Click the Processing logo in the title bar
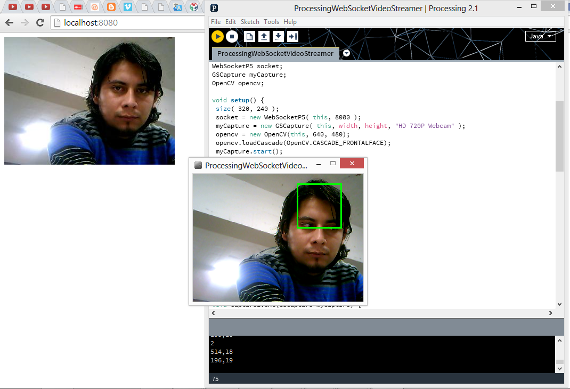This screenshot has height=389, width=570. [214, 8]
